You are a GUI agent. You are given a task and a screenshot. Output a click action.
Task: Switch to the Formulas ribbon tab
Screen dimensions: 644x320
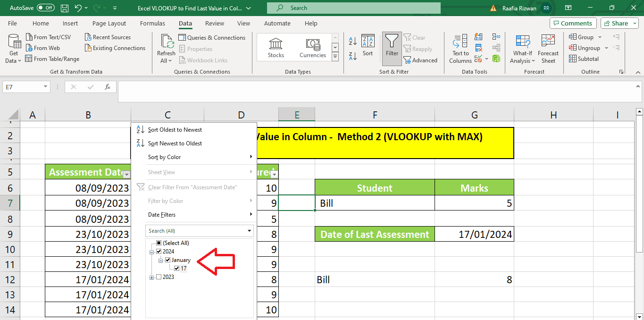click(152, 23)
